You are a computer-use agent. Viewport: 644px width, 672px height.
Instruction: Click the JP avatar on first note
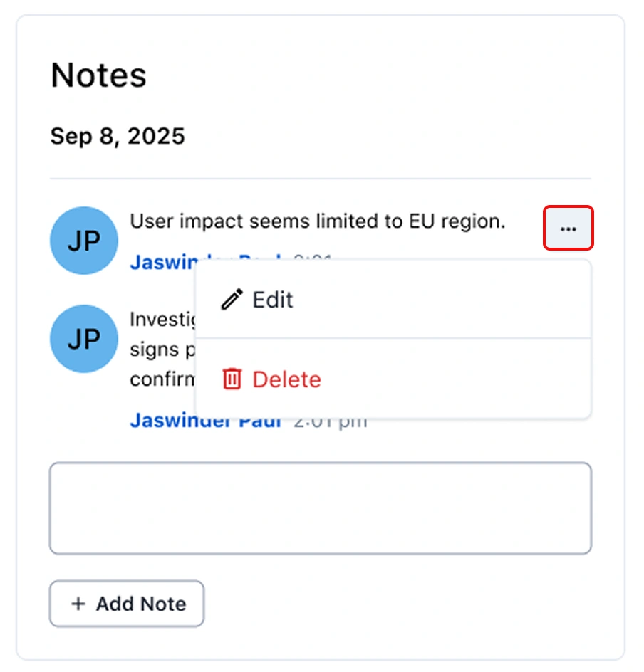pos(83,240)
